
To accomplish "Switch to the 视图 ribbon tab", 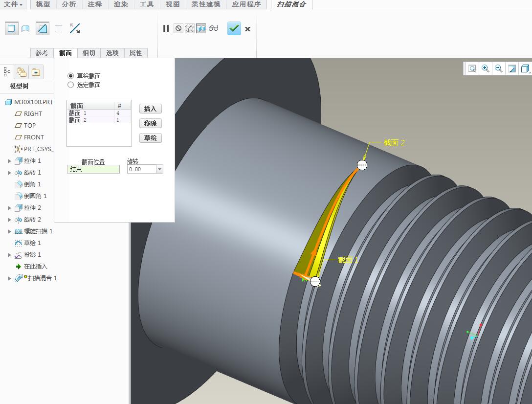I will (172, 4).
